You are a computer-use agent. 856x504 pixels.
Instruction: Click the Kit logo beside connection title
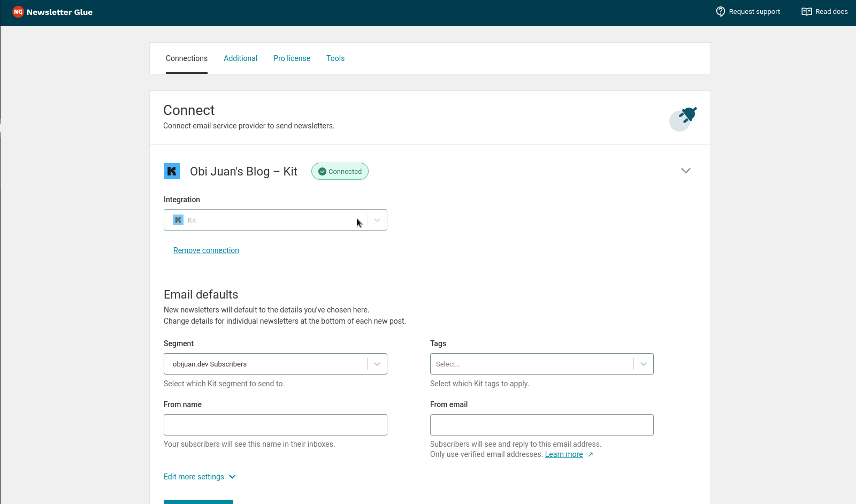172,171
